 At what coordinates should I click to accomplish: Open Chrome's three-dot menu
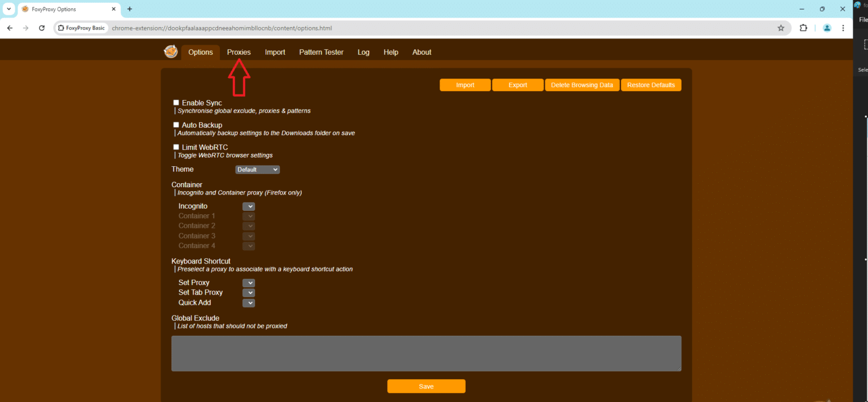[844, 28]
